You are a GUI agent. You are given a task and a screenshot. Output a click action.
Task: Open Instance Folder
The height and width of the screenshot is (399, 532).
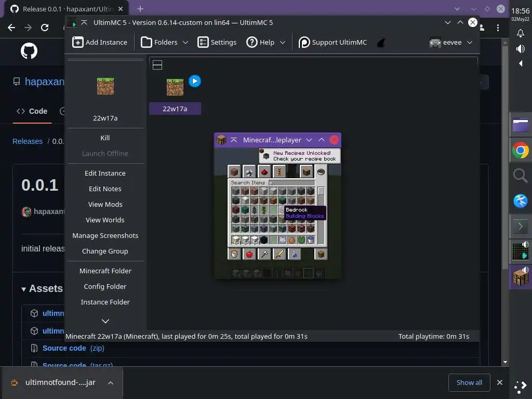tap(105, 302)
